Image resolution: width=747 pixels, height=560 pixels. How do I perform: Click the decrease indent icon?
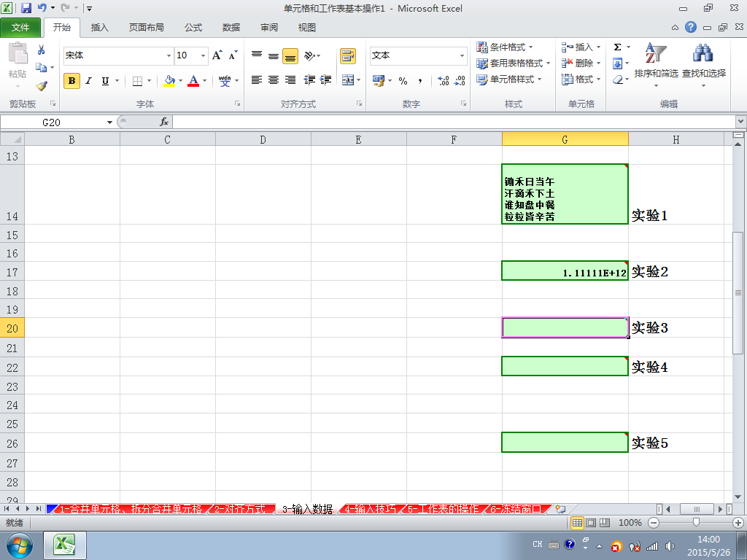click(x=309, y=80)
